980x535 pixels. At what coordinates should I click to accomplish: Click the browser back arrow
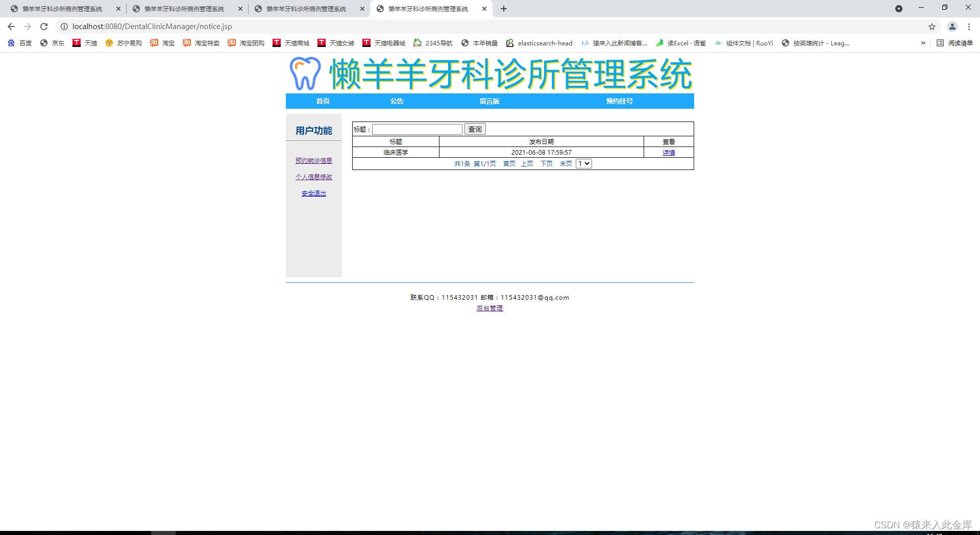(11, 27)
